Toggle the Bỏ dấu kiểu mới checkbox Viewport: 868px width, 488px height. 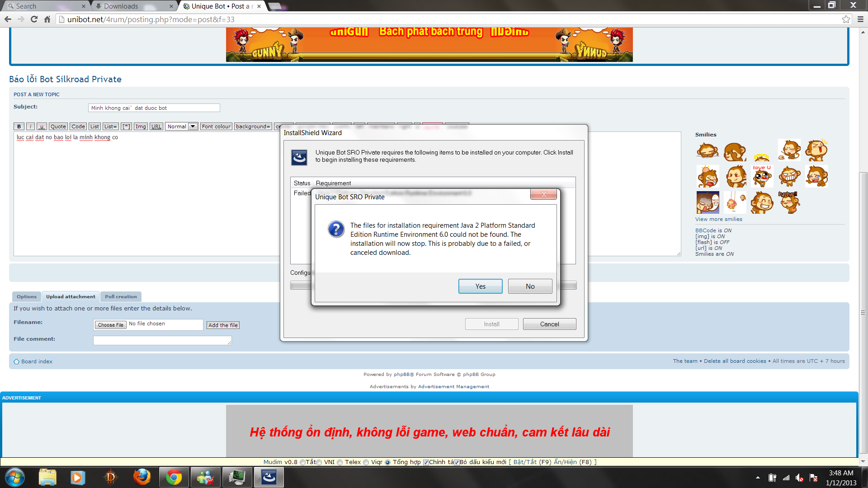[457, 462]
